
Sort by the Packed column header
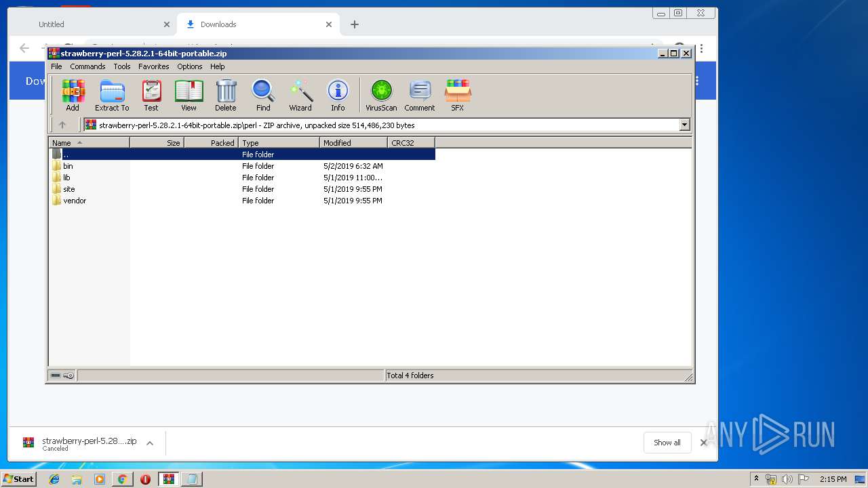point(211,143)
